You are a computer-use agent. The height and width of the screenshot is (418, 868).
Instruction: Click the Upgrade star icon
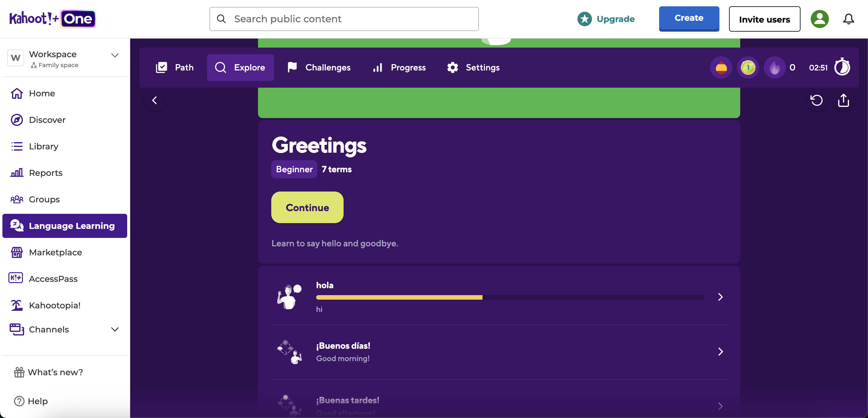[585, 19]
